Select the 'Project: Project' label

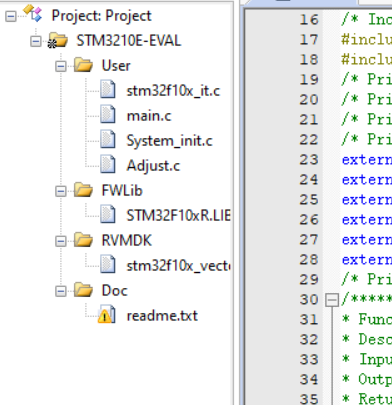click(x=101, y=16)
